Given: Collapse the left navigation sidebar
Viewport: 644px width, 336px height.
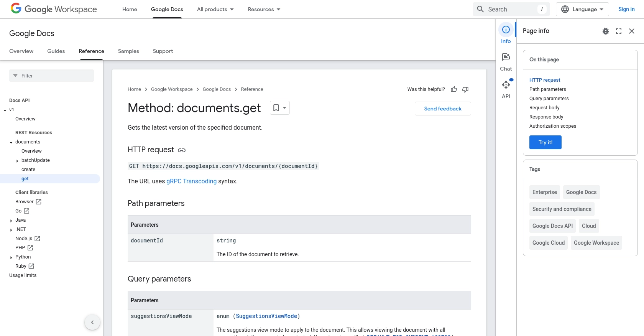Looking at the screenshot, I should coord(92,322).
